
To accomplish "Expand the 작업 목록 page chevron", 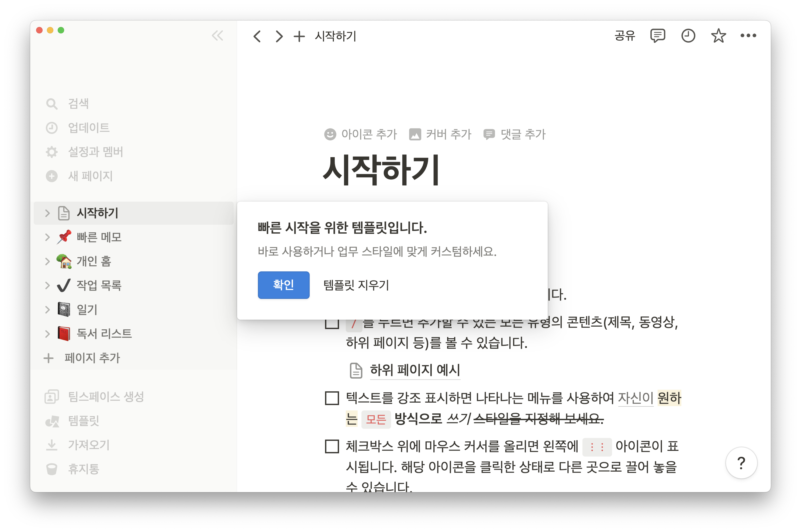I will click(47, 285).
